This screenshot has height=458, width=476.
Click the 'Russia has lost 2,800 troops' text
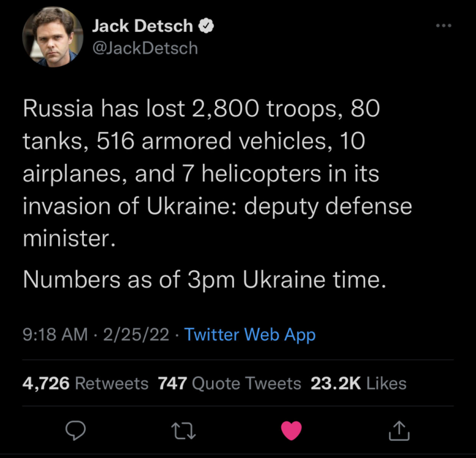tap(180, 108)
